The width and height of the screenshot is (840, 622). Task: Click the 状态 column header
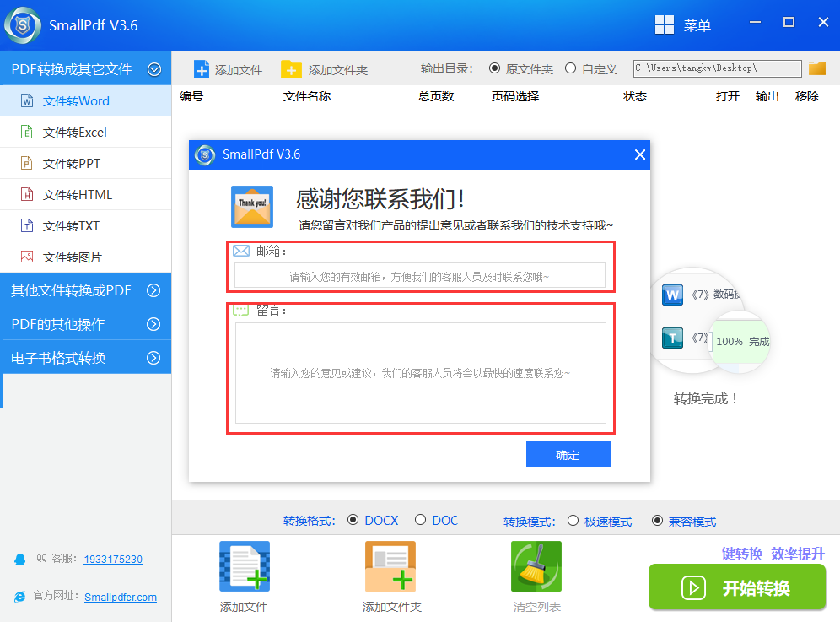coord(635,96)
